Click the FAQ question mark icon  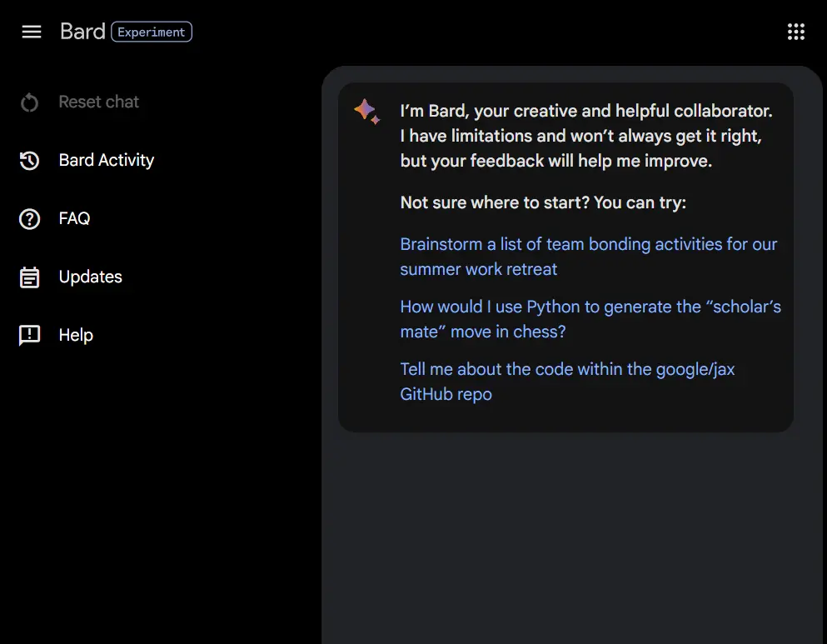[30, 219]
